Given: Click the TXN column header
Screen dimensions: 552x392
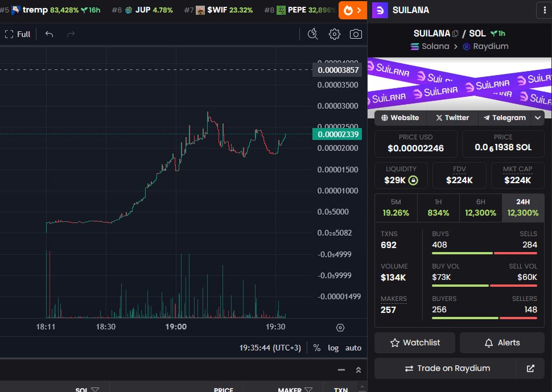Looking at the screenshot, I should [341, 390].
